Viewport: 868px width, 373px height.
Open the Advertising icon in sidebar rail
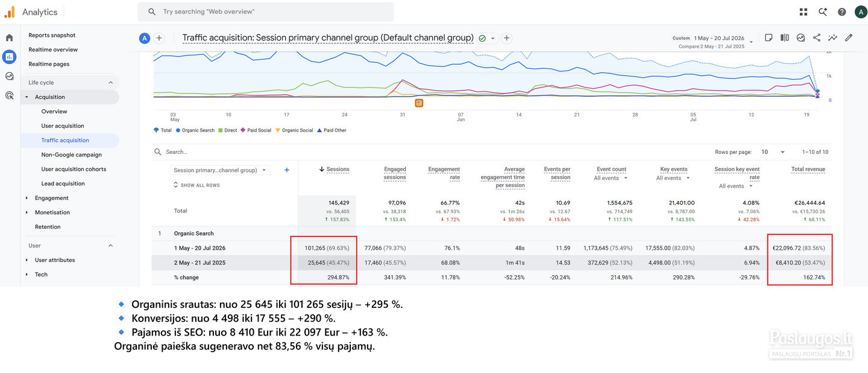coord(9,95)
